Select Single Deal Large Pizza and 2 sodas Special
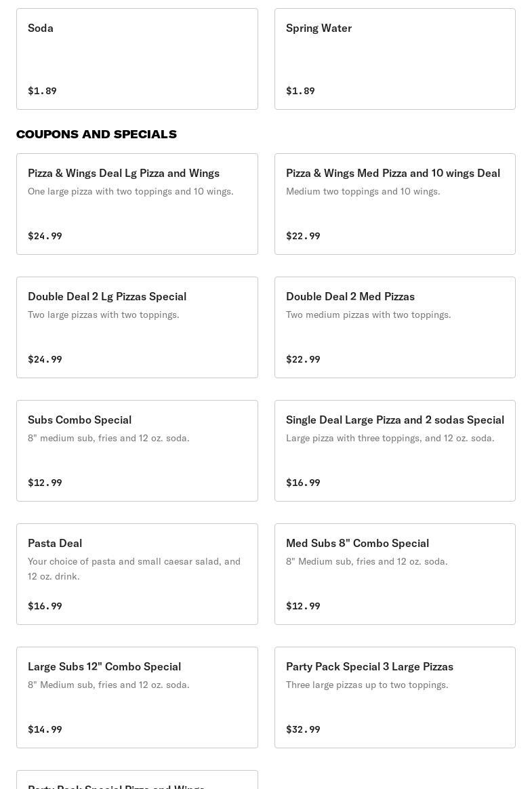Image resolution: width=532 pixels, height=789 pixels. (394, 450)
